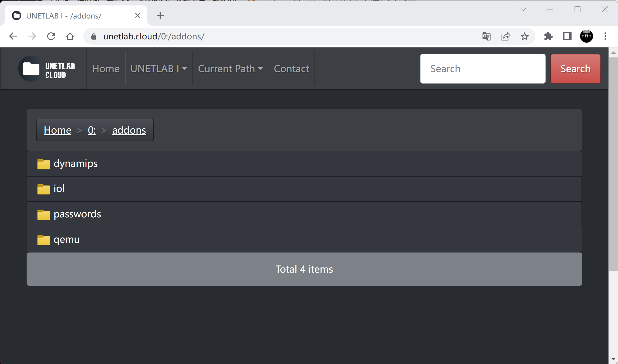Bookmark this page with the star icon
Image resolution: width=618 pixels, height=364 pixels.
tap(524, 37)
